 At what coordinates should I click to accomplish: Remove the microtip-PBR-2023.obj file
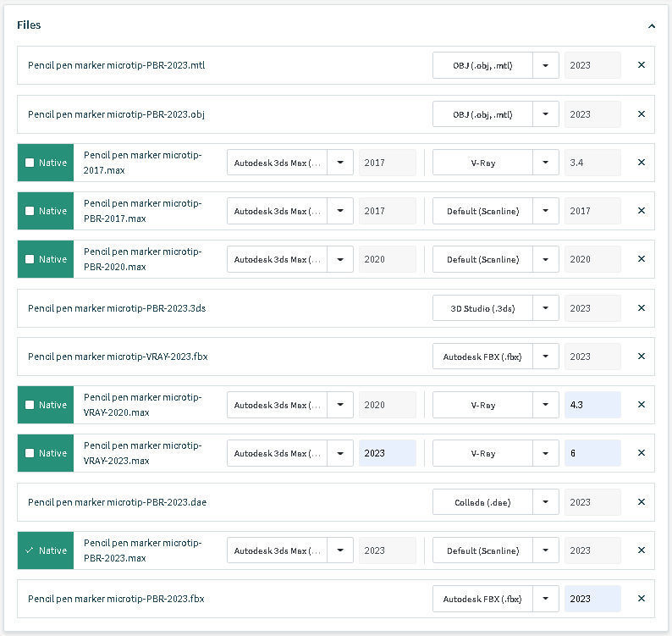(x=641, y=114)
